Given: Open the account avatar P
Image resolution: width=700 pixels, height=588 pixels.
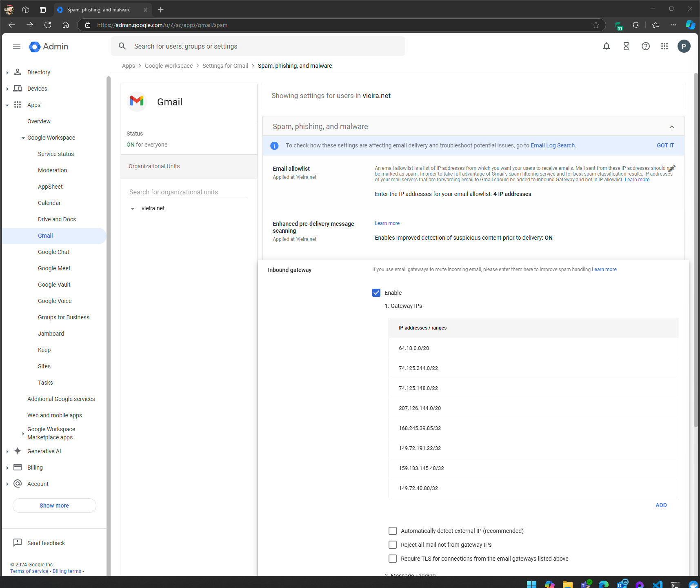Looking at the screenshot, I should (684, 46).
